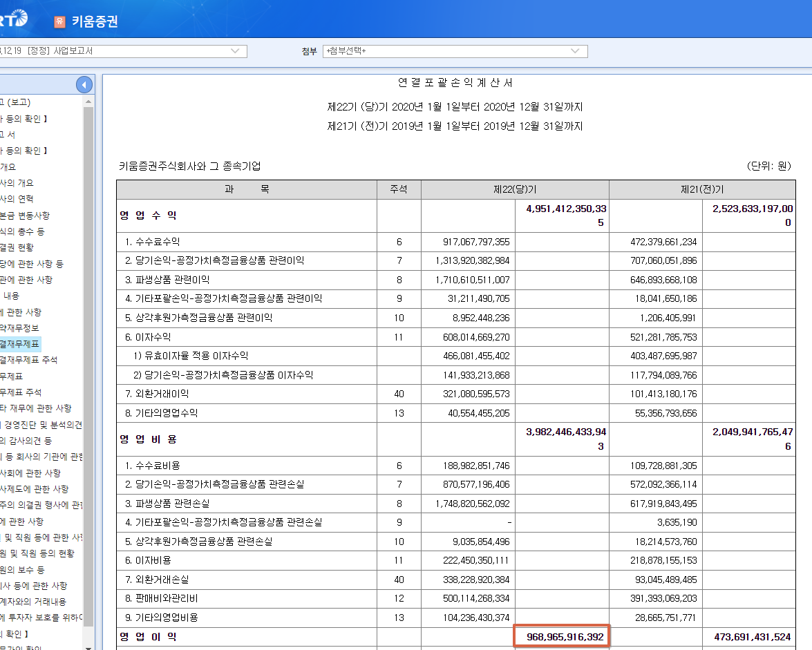The image size is (812, 650).
Task: Click the 주석 column header
Action: click(x=399, y=189)
